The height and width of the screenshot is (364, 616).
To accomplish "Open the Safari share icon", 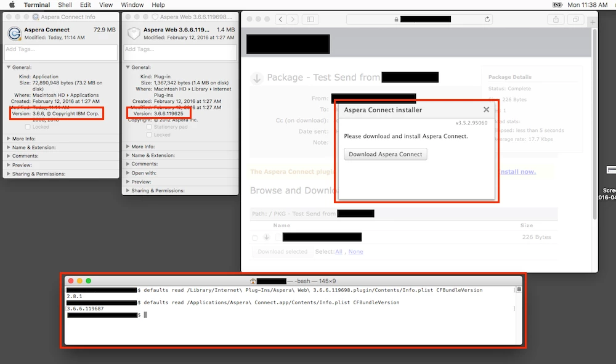I will coord(556,19).
